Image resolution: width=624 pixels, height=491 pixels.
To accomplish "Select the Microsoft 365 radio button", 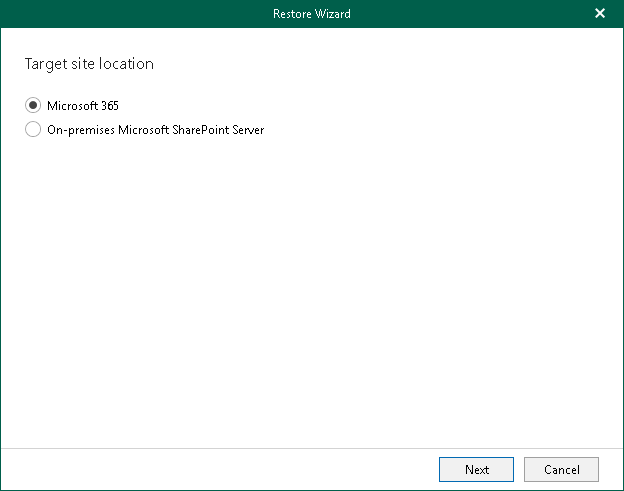I will click(x=33, y=105).
